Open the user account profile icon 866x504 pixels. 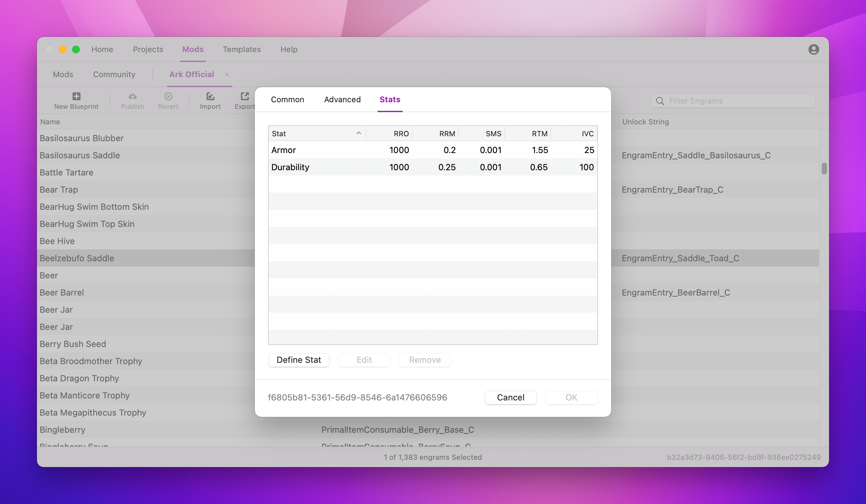click(813, 49)
